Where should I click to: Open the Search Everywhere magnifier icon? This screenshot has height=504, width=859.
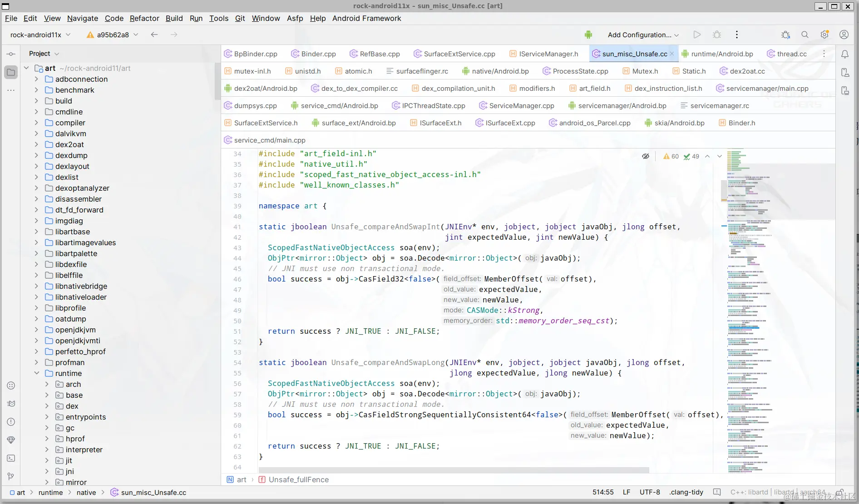tap(805, 35)
